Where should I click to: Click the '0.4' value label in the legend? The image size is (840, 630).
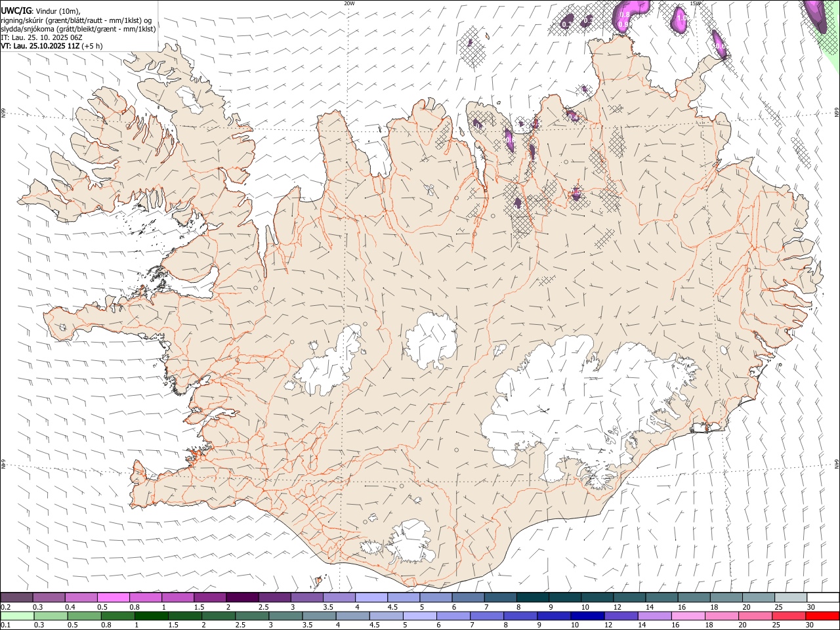pyautogui.click(x=70, y=607)
